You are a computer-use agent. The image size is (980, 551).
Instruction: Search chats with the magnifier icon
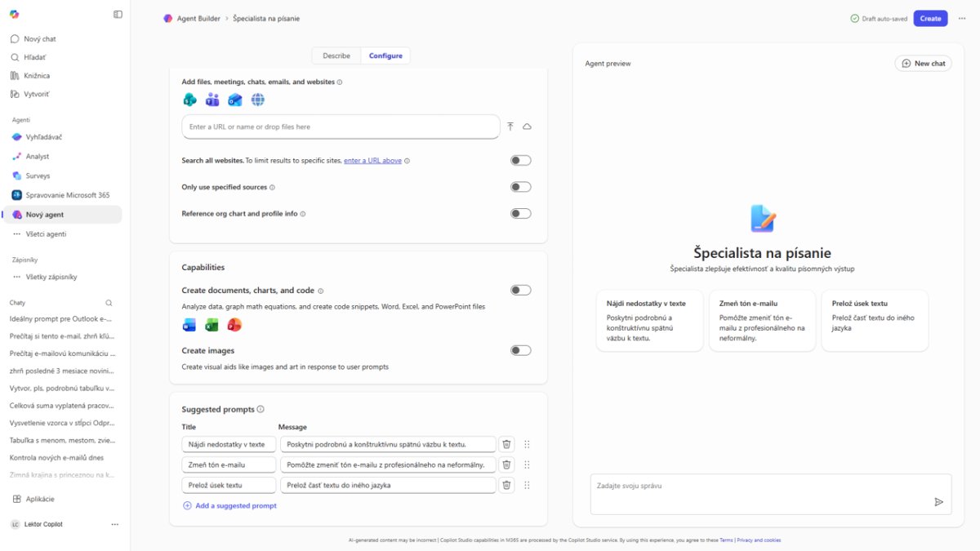point(109,303)
